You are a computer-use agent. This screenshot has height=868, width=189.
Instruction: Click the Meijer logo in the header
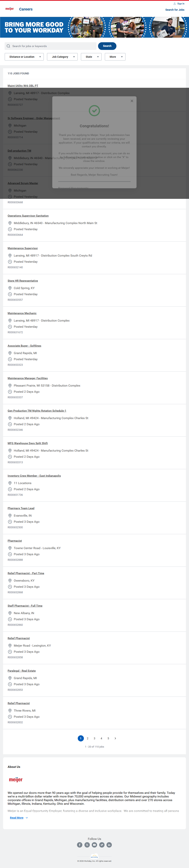pos(9,9)
